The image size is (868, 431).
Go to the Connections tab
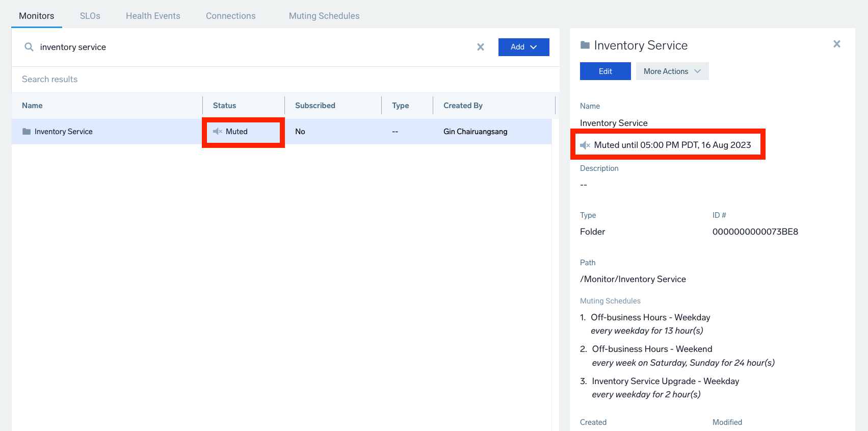click(x=230, y=16)
